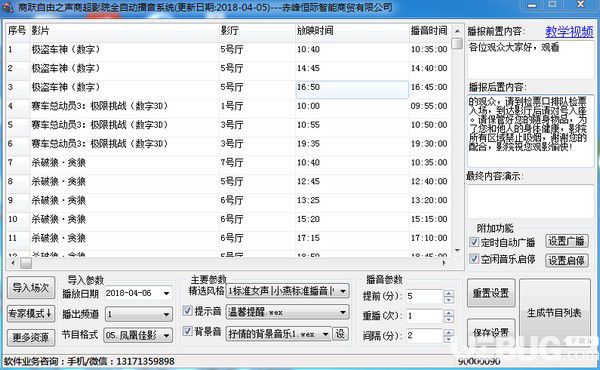Click the table's vertical scrollbar down arrow
Image resolution: width=600 pixels, height=370 pixels.
[x=457, y=250]
